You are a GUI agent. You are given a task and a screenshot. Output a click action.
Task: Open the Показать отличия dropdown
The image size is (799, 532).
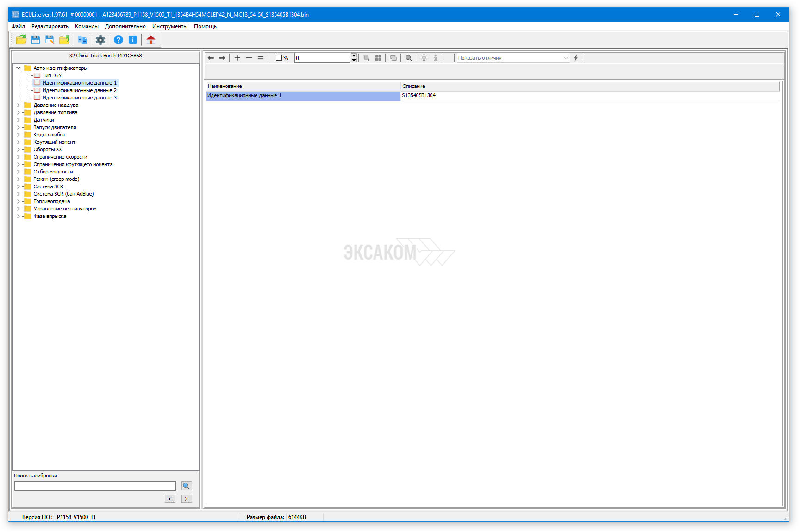513,58
